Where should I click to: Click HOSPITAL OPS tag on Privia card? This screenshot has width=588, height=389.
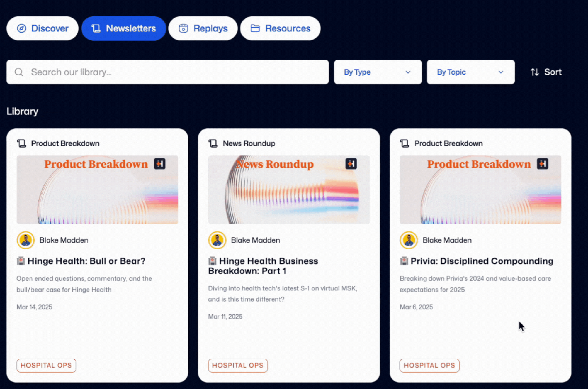(x=430, y=366)
